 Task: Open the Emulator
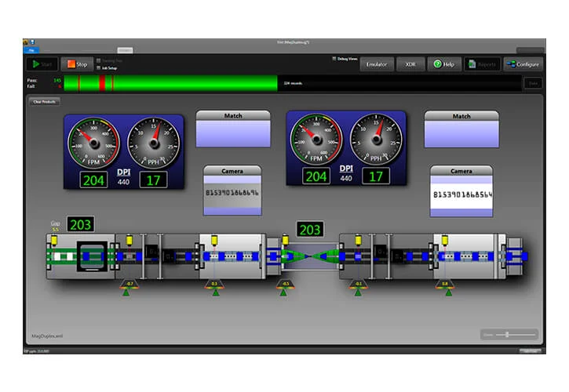point(377,64)
